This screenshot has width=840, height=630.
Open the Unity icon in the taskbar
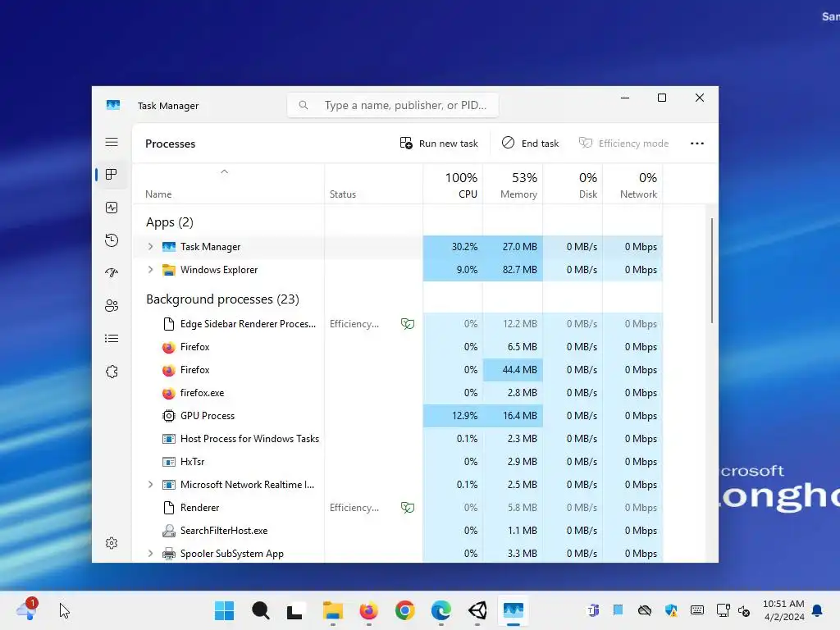coord(477,610)
